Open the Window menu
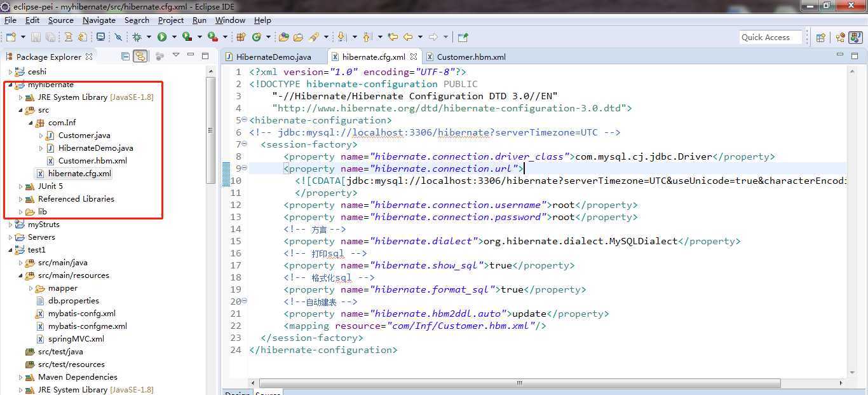This screenshot has height=395, width=868. 230,20
